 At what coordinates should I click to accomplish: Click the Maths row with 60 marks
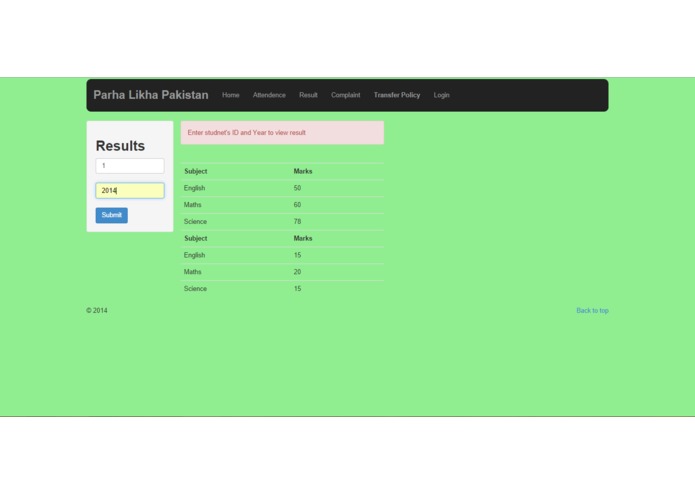point(282,205)
